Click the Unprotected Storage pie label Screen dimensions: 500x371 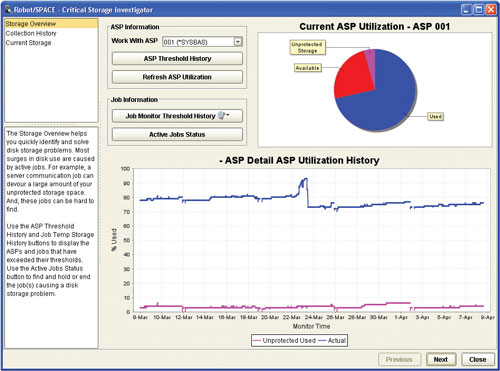(307, 47)
